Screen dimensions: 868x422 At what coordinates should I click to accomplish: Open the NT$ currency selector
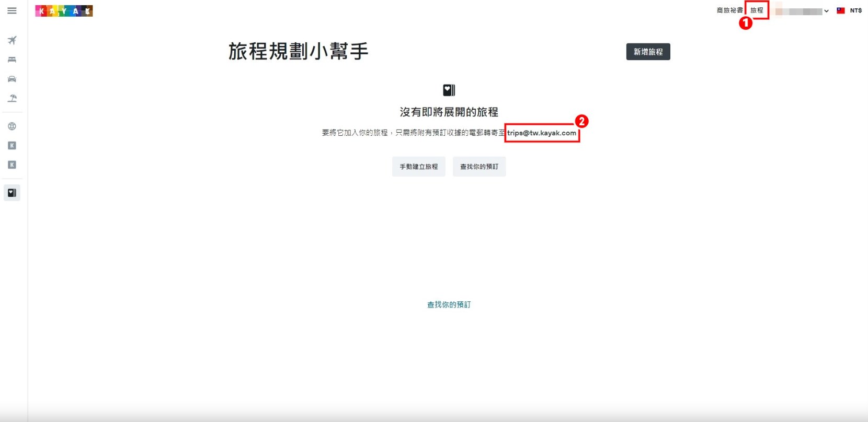pyautogui.click(x=856, y=10)
